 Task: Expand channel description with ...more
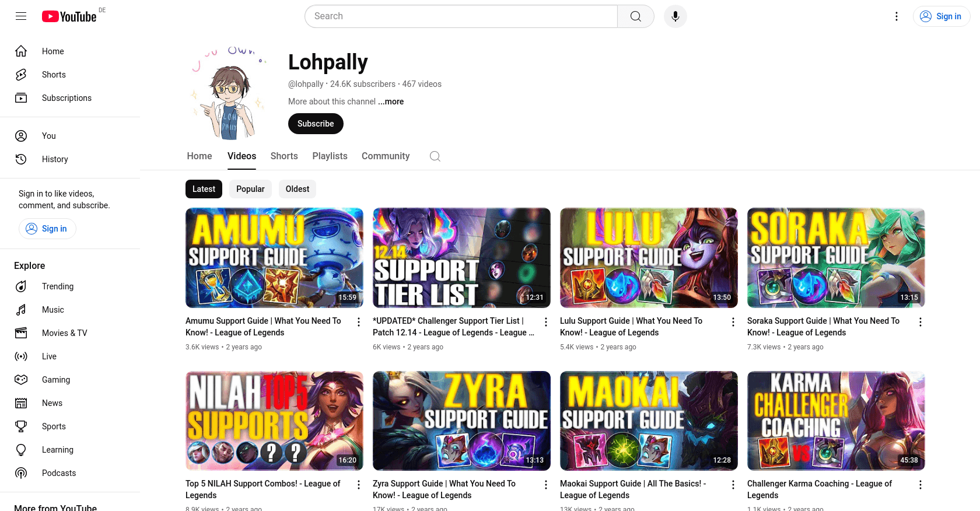tap(391, 101)
